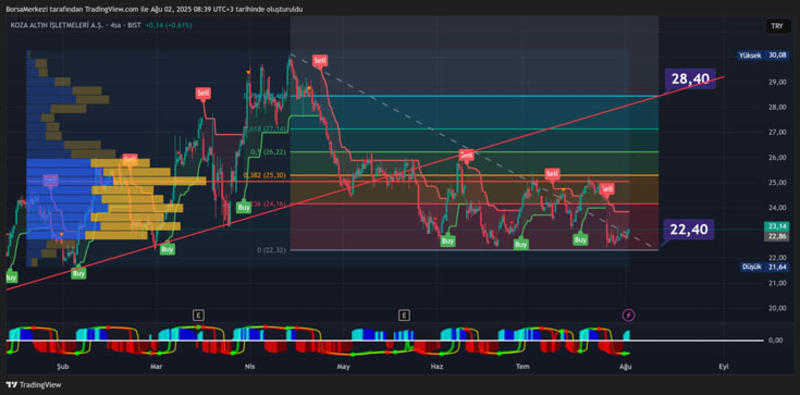Click the purple lightning event icon

[x=629, y=315]
